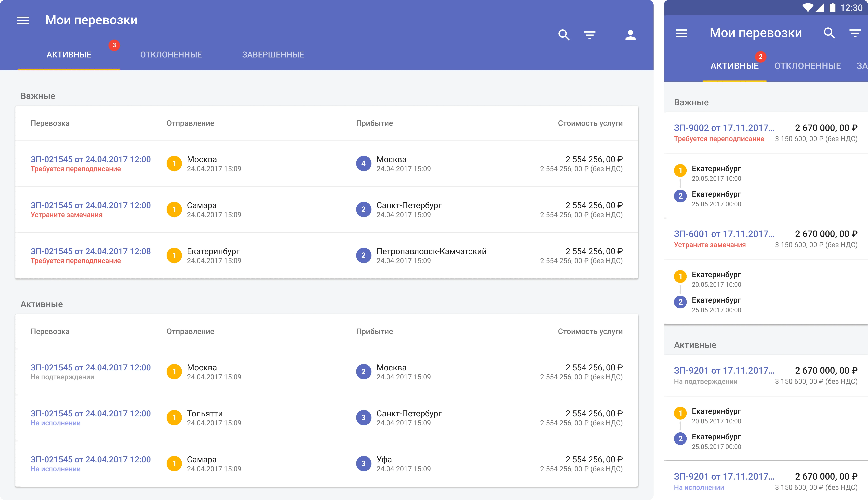Open the filter icon in the desktop header

590,35
